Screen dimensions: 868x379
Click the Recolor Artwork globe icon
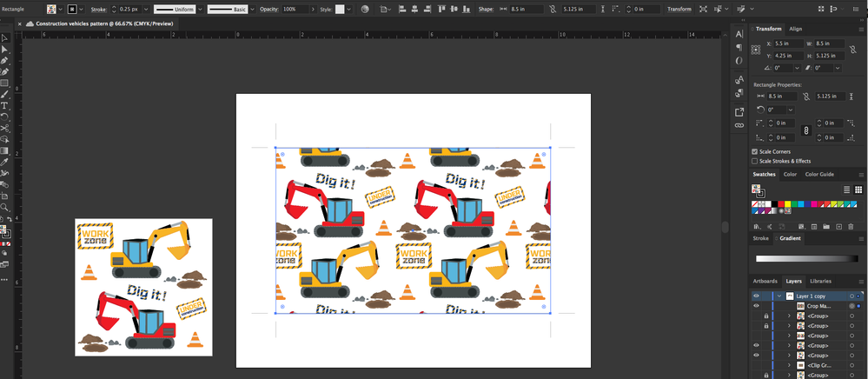(x=364, y=9)
